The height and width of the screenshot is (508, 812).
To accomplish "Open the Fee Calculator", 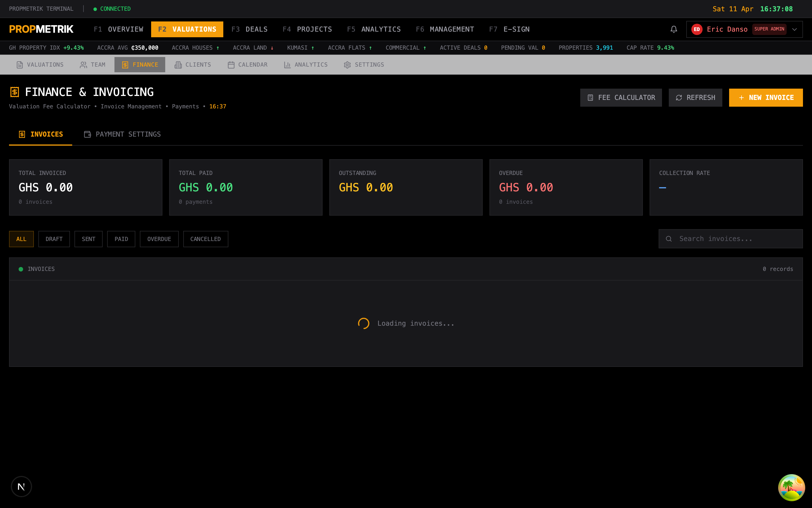I will pos(621,97).
